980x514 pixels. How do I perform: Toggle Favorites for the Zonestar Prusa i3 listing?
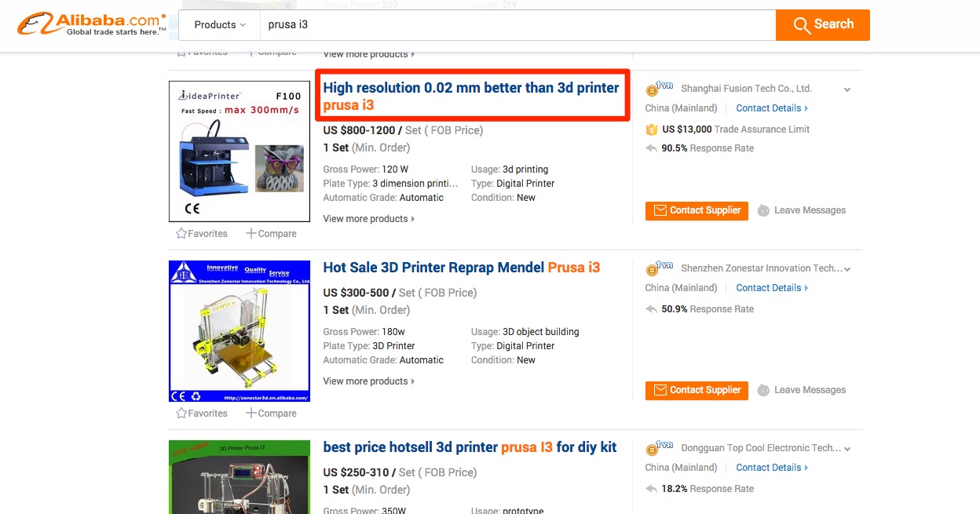click(202, 413)
